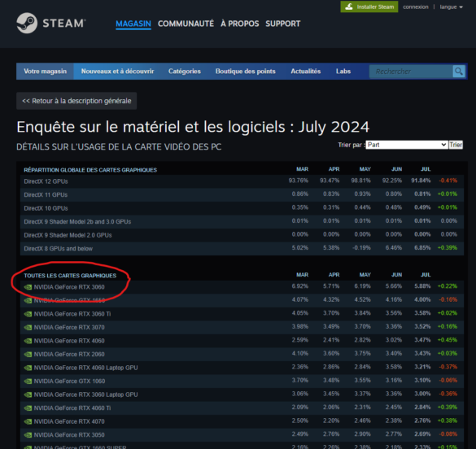
Task: Select the Votre magasin tab
Action: pos(45,72)
